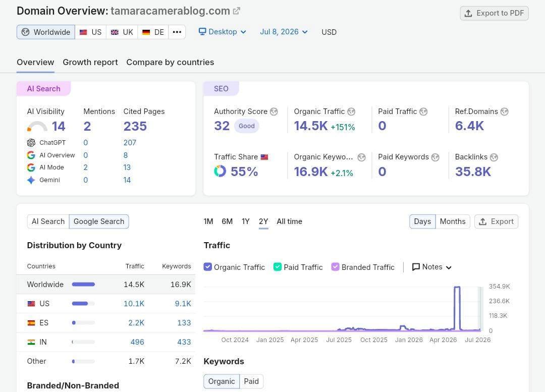Set chart range to 1M
The height and width of the screenshot is (392, 545).
pos(208,221)
